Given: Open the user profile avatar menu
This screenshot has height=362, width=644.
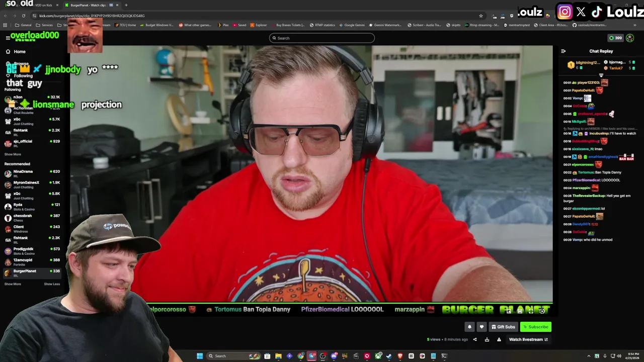Looking at the screenshot, I should tap(630, 38).
